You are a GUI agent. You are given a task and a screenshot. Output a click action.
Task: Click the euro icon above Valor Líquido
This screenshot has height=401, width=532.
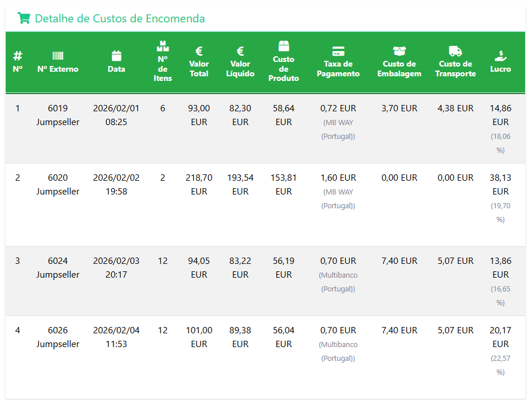[240, 51]
